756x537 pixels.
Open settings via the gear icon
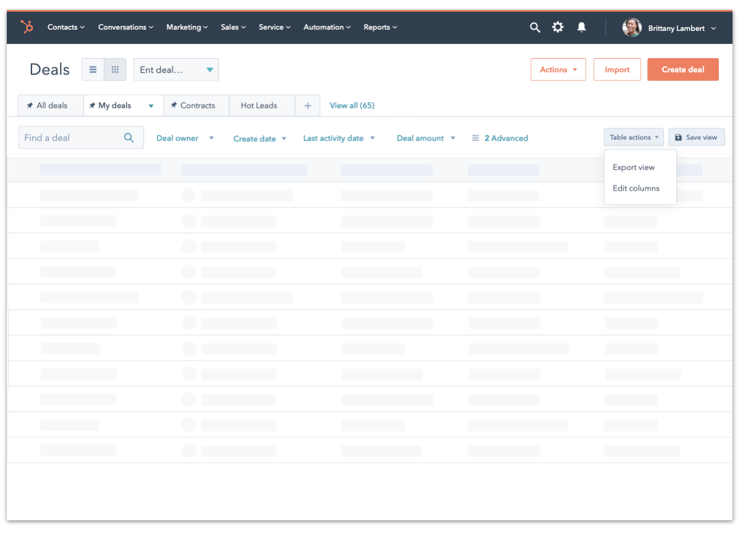coord(558,27)
